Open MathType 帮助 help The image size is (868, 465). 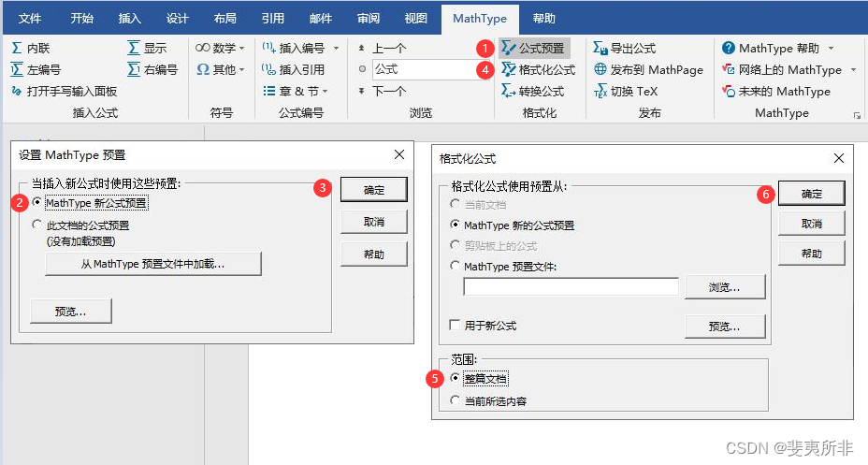point(771,48)
